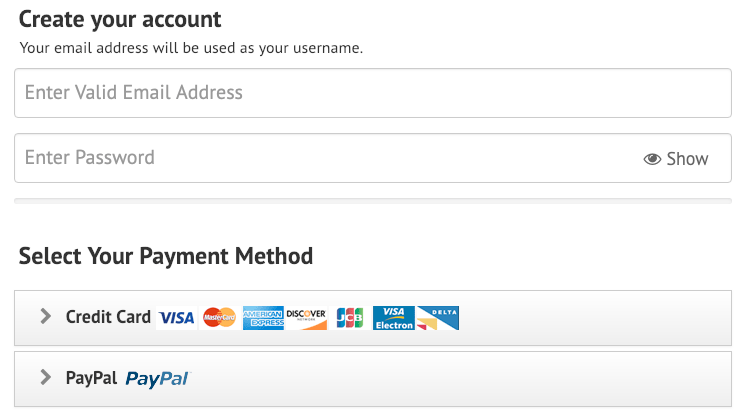Click the Discover card logo

tap(306, 318)
